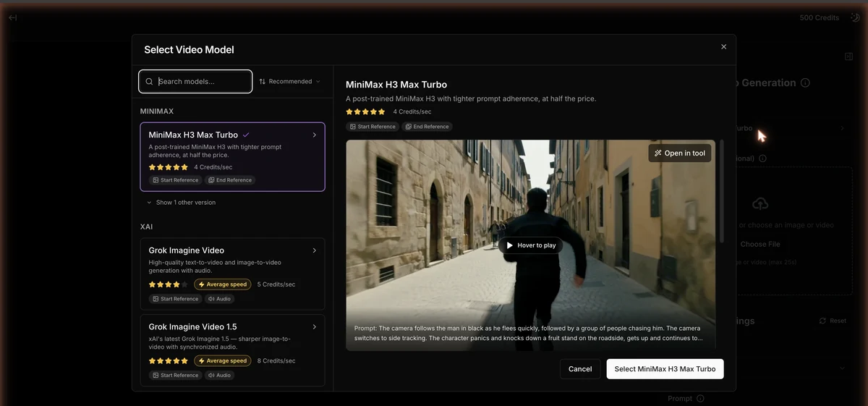Viewport: 868px width, 406px height.
Task: Click the theme toggle icon next to 500 Credits
Action: [854, 17]
